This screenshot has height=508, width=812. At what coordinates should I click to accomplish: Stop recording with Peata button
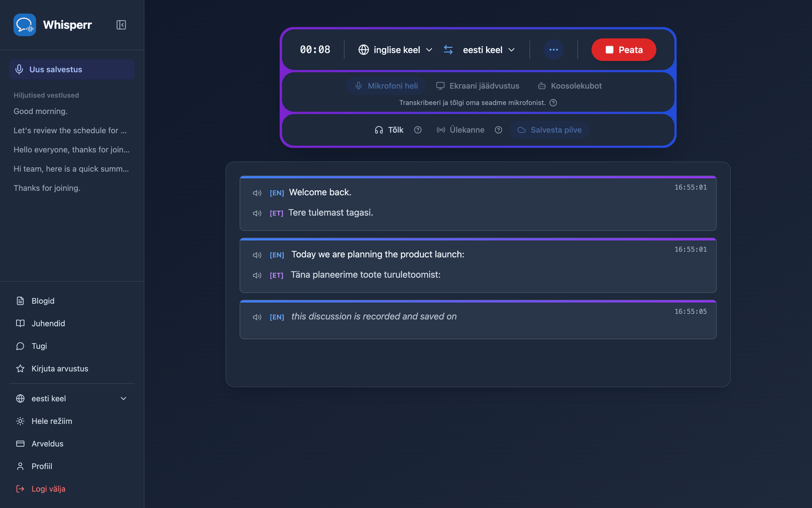(624, 50)
